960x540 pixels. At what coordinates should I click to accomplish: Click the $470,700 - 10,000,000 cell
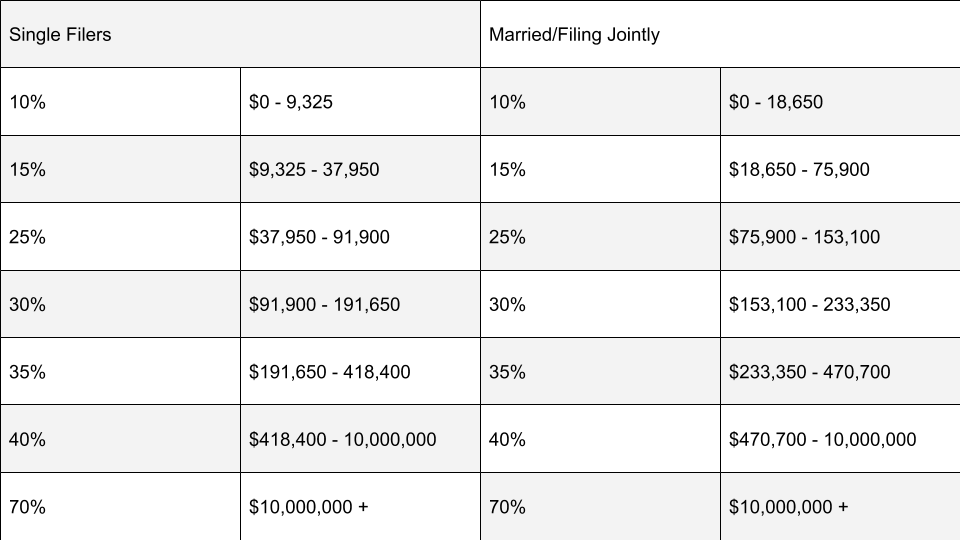840,438
